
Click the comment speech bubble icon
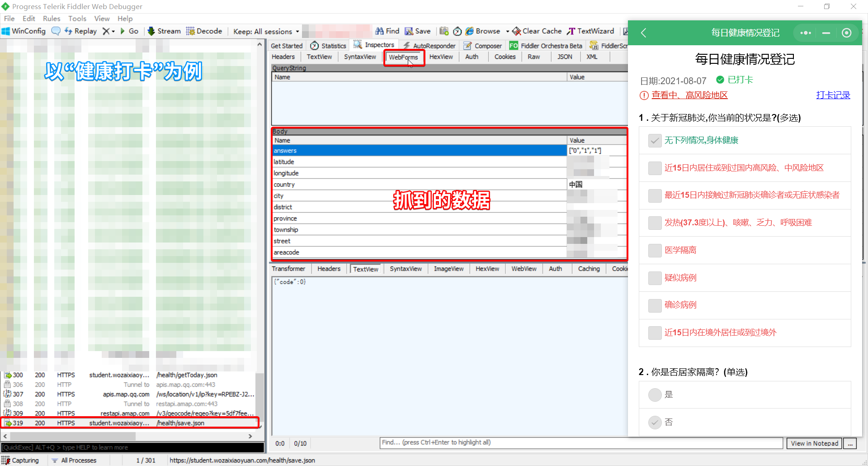[56, 31]
